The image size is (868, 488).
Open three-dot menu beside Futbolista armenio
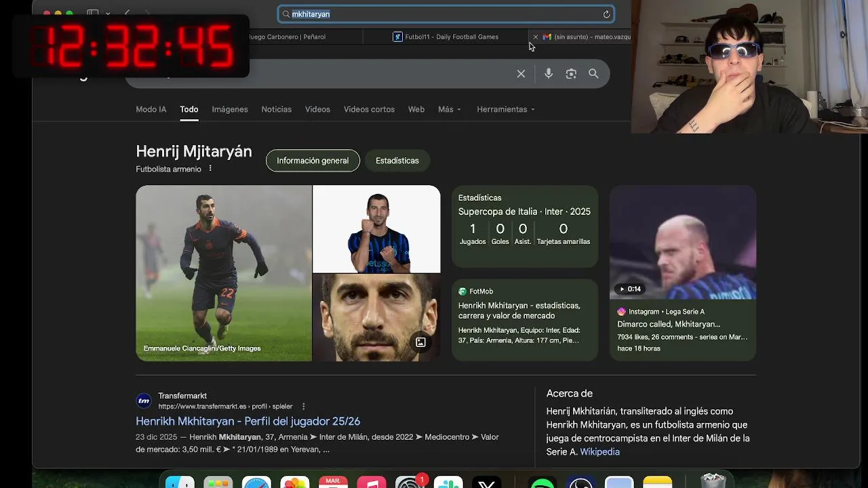point(210,169)
